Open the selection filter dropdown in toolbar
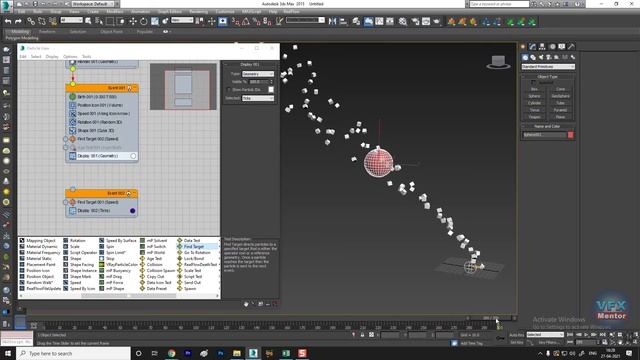The image size is (640, 360). pos(71,20)
